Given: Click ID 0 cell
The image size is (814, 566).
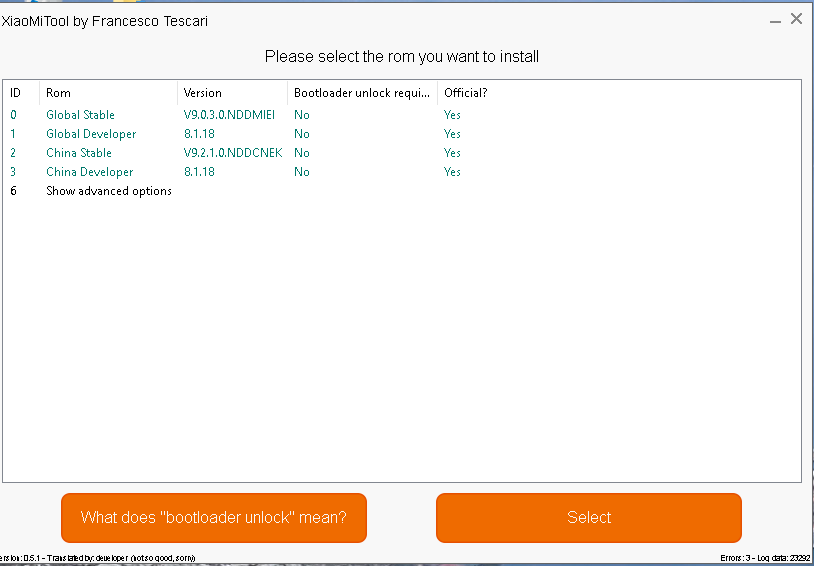Looking at the screenshot, I should pos(13,115).
